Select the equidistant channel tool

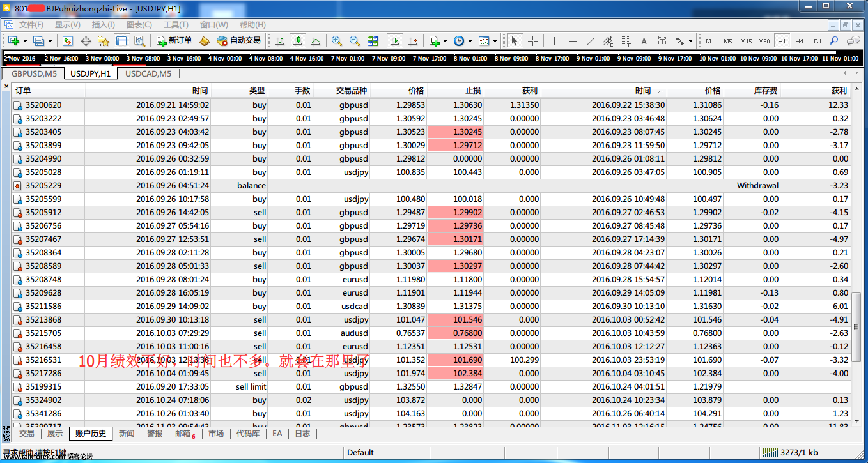tap(608, 41)
